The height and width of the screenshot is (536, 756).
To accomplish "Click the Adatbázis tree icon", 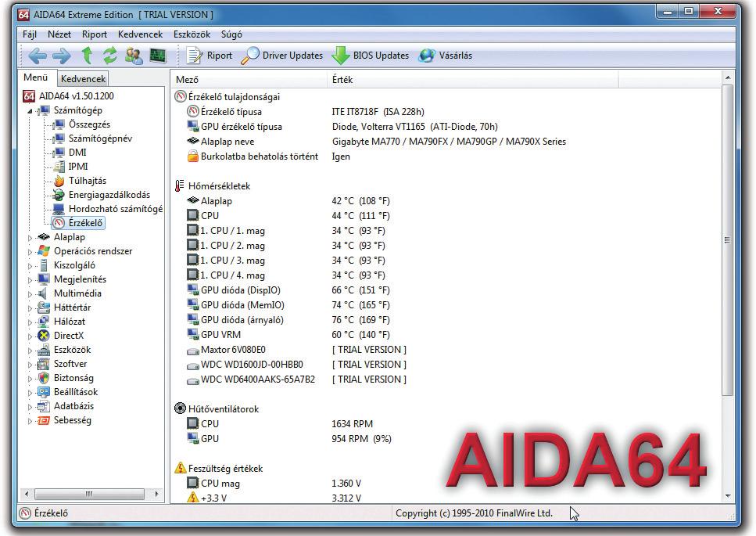I will click(44, 406).
